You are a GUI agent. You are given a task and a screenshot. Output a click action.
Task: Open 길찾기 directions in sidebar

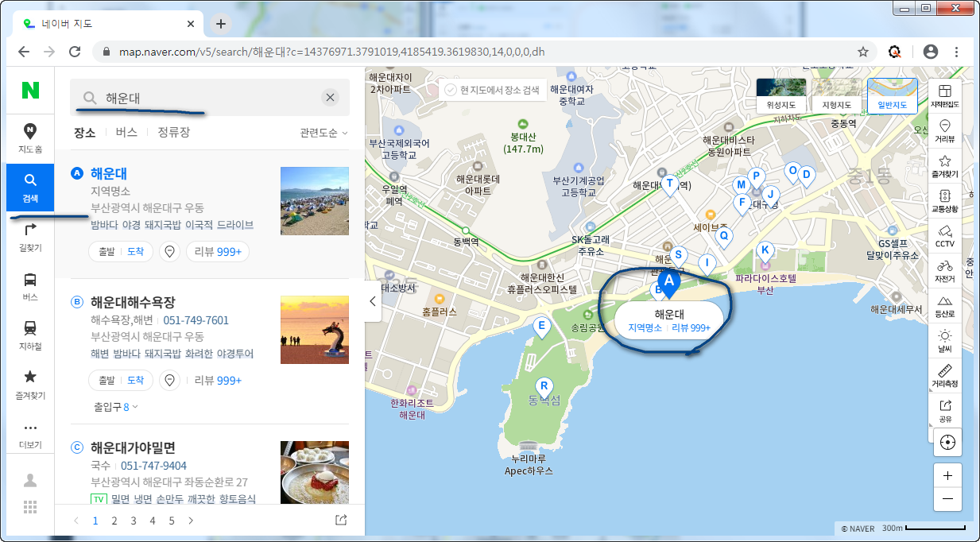[x=30, y=237]
